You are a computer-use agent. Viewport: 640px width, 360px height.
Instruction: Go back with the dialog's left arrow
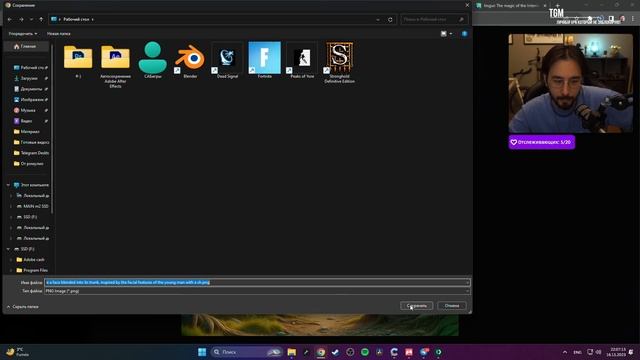(10, 19)
